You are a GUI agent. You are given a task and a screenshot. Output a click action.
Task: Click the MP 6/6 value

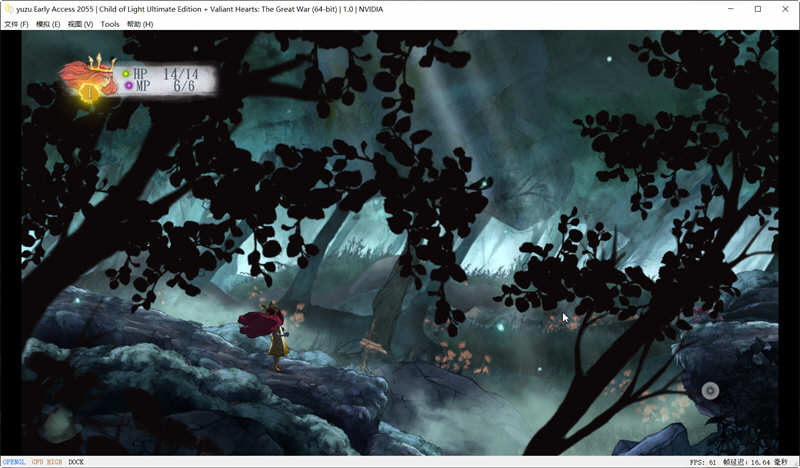coord(184,86)
